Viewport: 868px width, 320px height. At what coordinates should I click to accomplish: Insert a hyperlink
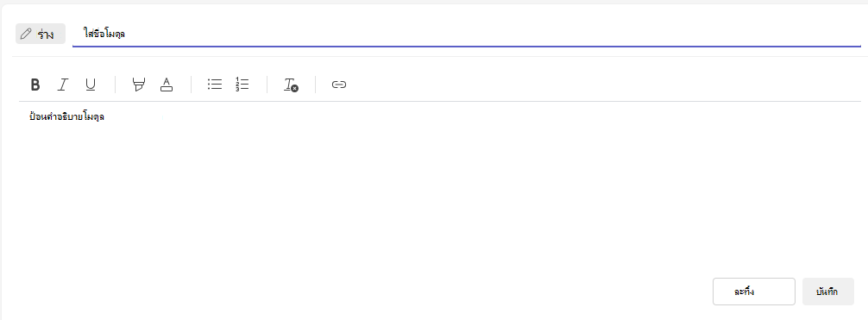(x=339, y=85)
